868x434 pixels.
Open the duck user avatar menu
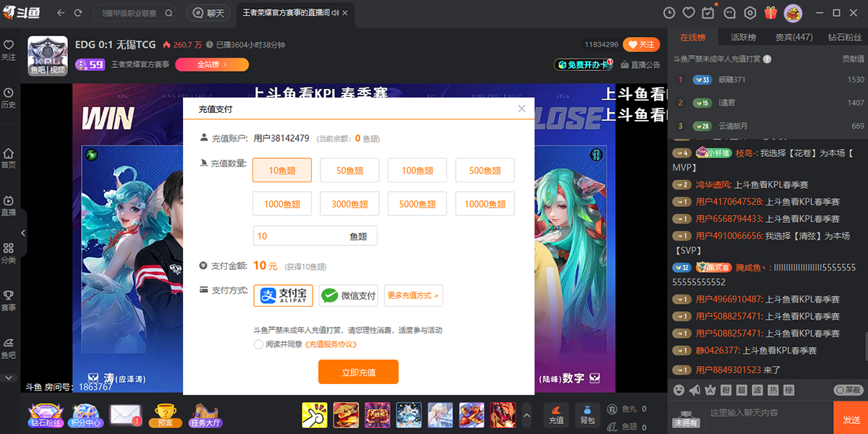click(x=793, y=13)
